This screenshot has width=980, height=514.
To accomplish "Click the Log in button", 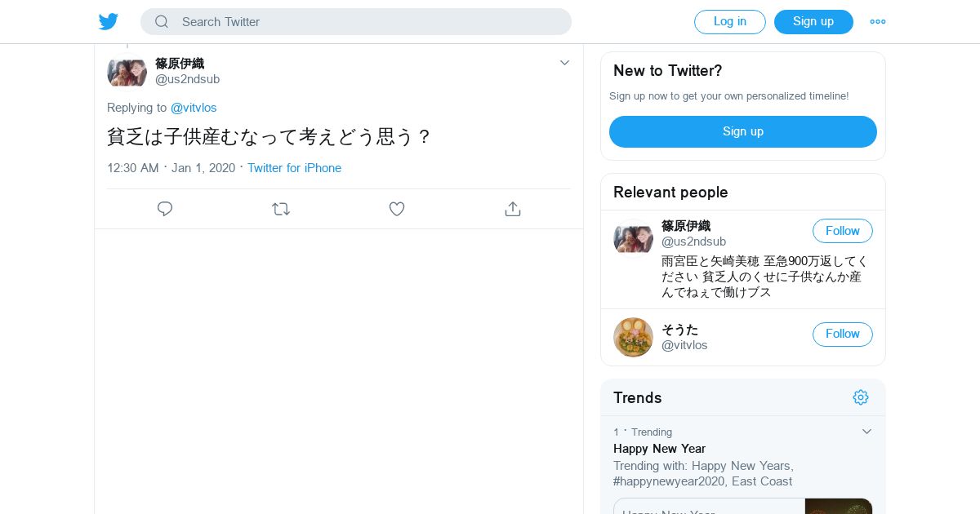I will click(x=729, y=22).
